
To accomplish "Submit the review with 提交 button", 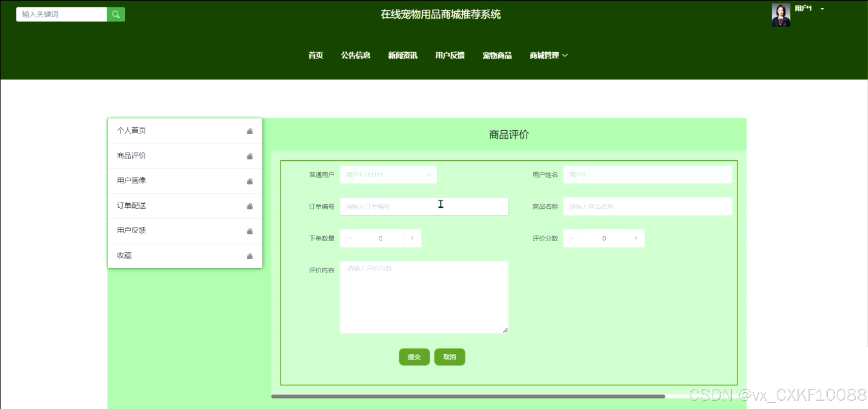I will pos(414,357).
